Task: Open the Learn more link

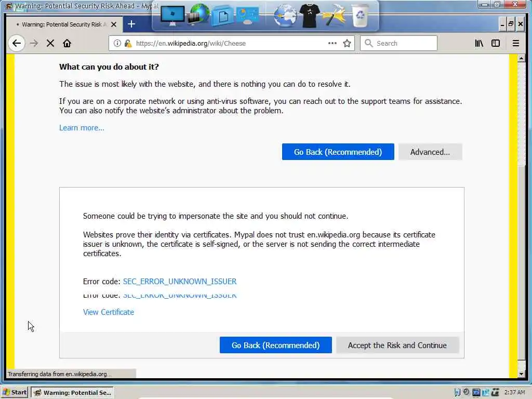Action: click(x=82, y=128)
